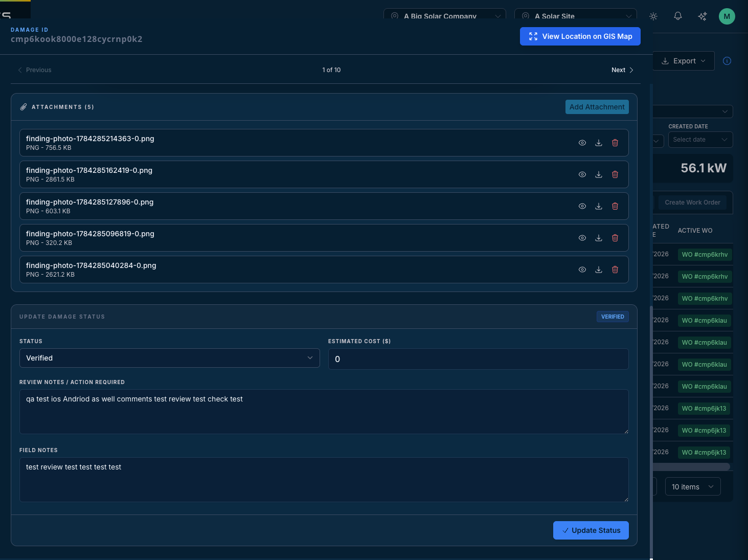
Task: Open notifications bell
Action: [678, 16]
